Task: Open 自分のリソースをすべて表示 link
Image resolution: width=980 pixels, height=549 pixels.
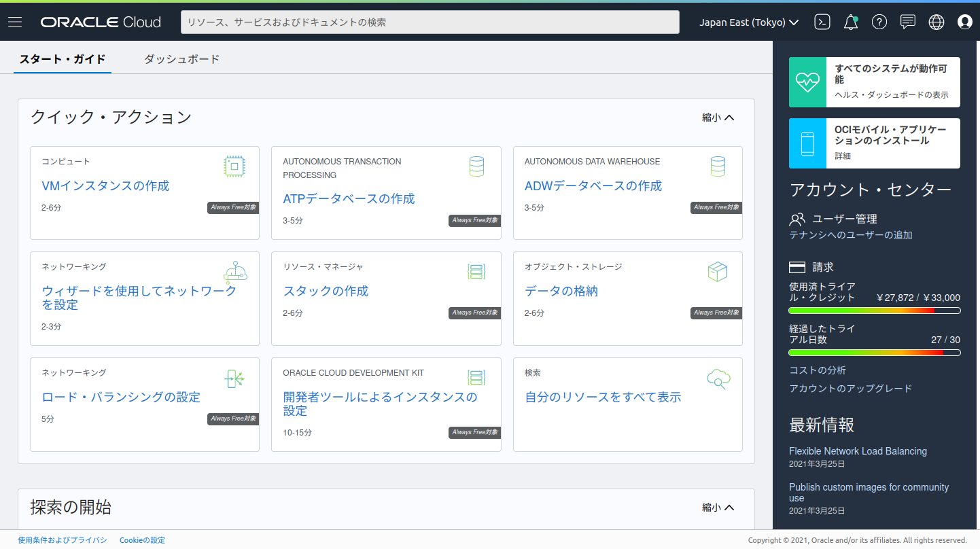Action: (x=603, y=397)
